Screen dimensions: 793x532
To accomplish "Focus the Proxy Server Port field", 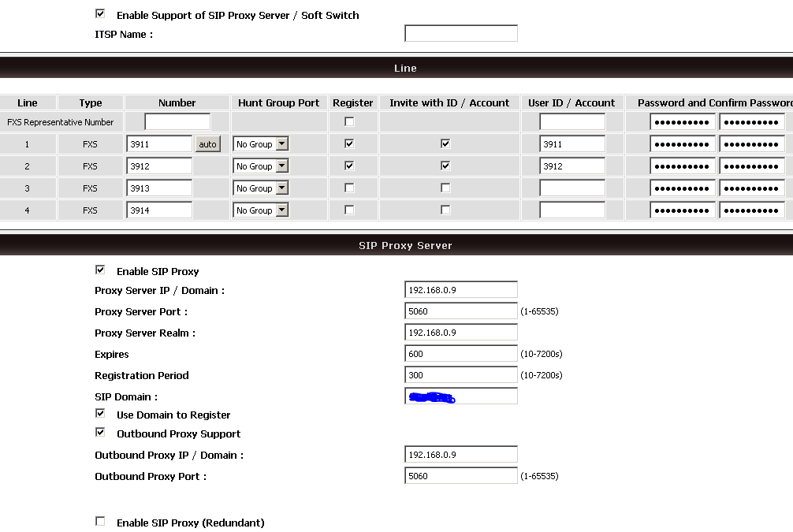I will coord(460,311).
